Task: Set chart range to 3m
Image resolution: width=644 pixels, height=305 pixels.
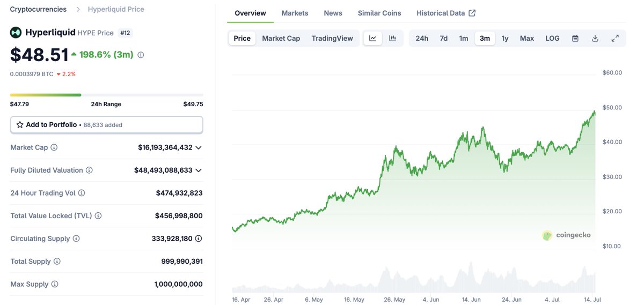Action: click(485, 38)
